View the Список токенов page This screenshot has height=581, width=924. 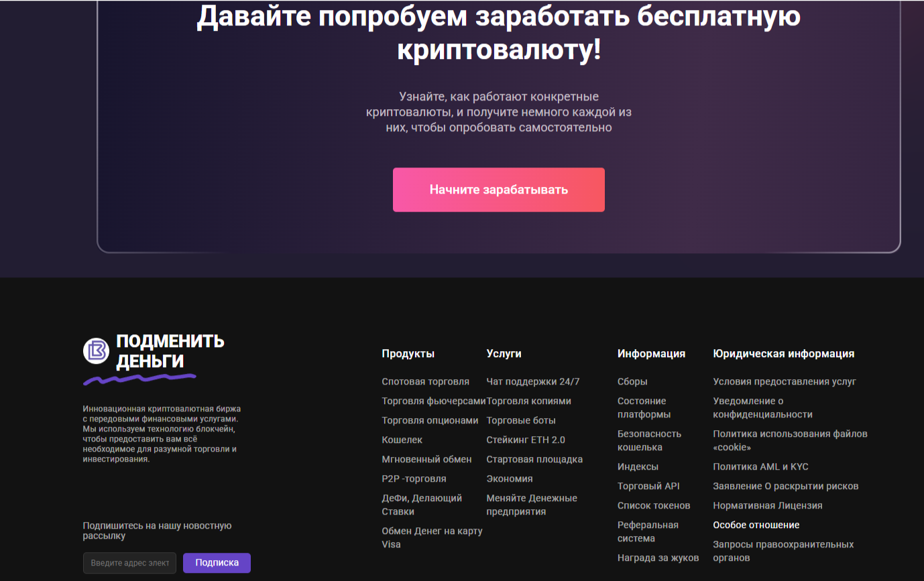[x=654, y=505]
